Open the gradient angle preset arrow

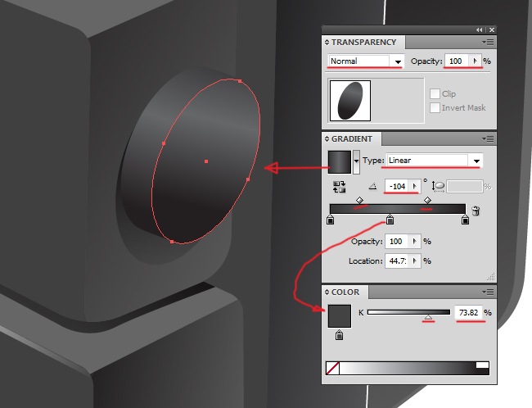(415, 186)
